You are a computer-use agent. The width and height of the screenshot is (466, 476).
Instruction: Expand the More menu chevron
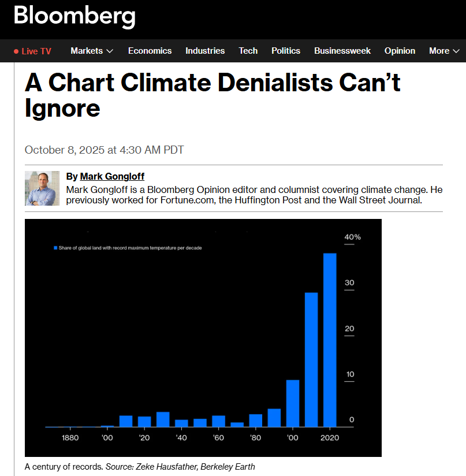coord(456,51)
